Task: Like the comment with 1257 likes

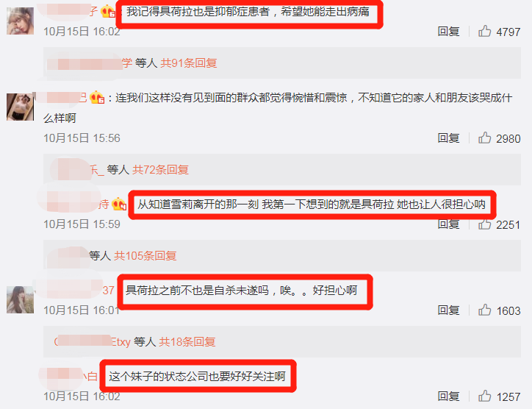Action: point(484,396)
